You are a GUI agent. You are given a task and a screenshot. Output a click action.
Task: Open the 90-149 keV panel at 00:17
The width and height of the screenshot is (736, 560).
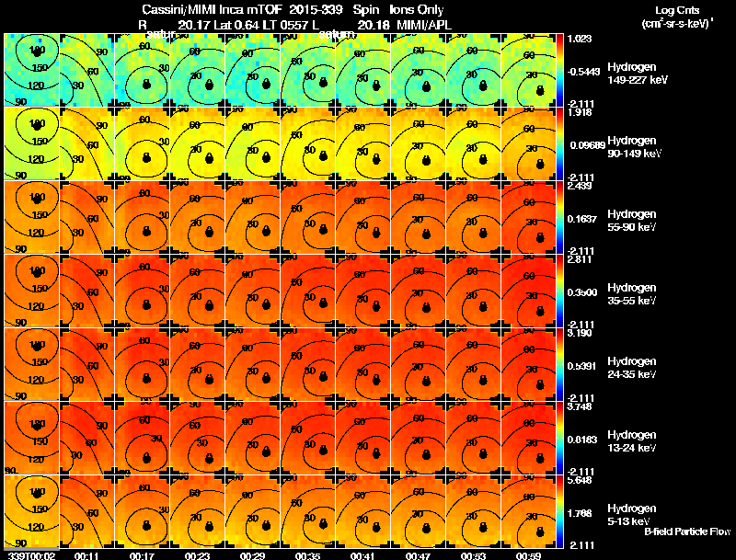tap(142, 143)
